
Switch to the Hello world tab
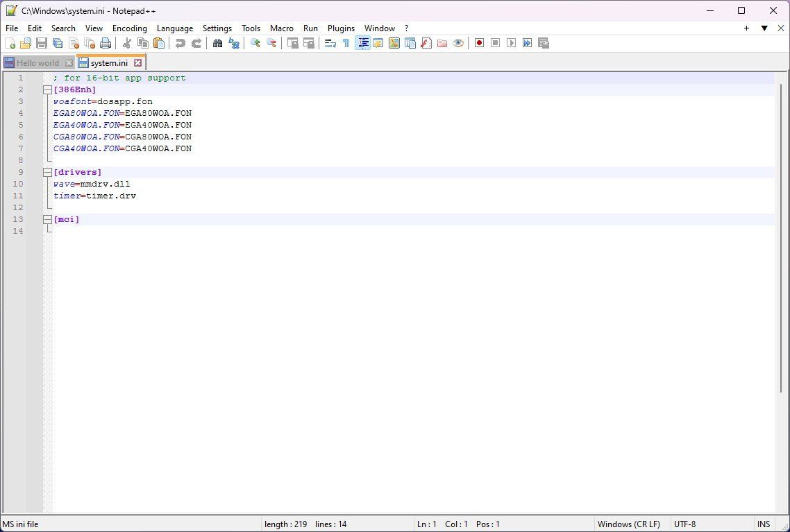tap(38, 63)
